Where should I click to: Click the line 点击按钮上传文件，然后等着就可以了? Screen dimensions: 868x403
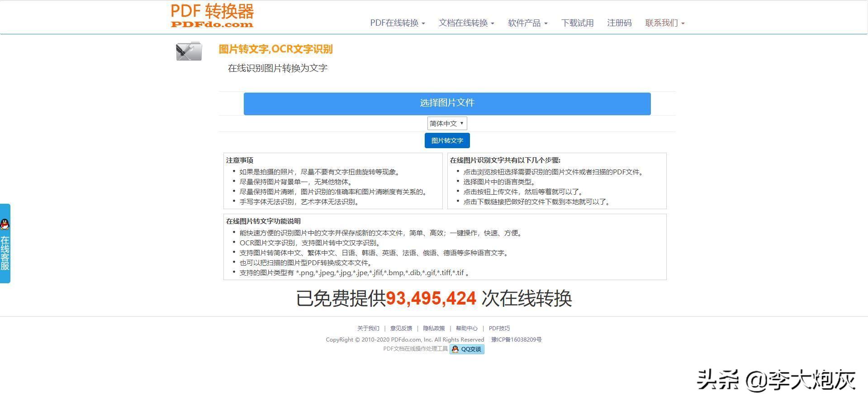click(524, 192)
